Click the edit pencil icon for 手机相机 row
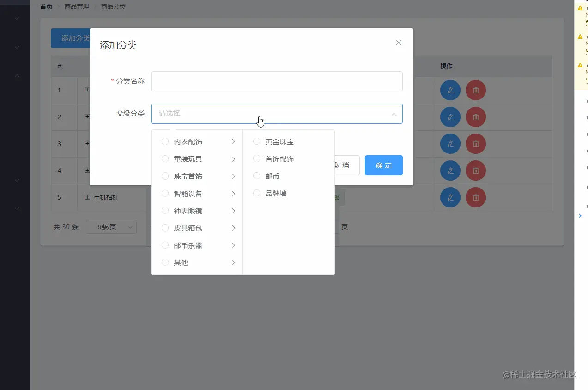 coord(449,197)
